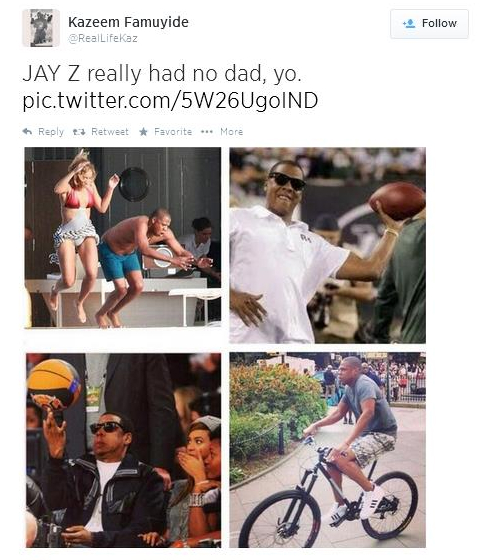The height and width of the screenshot is (560, 489).
Task: Click the person-plus icon in Follow button
Action: coord(409,24)
